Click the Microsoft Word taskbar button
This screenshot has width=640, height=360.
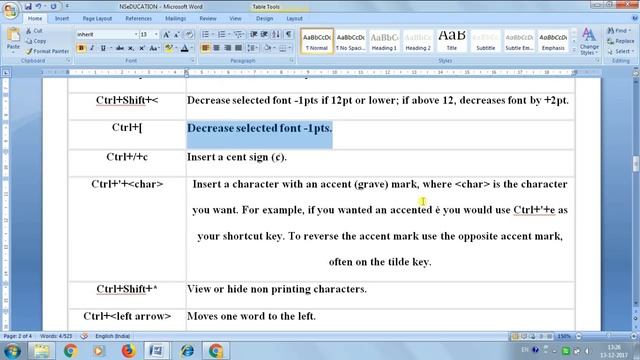pyautogui.click(x=156, y=351)
